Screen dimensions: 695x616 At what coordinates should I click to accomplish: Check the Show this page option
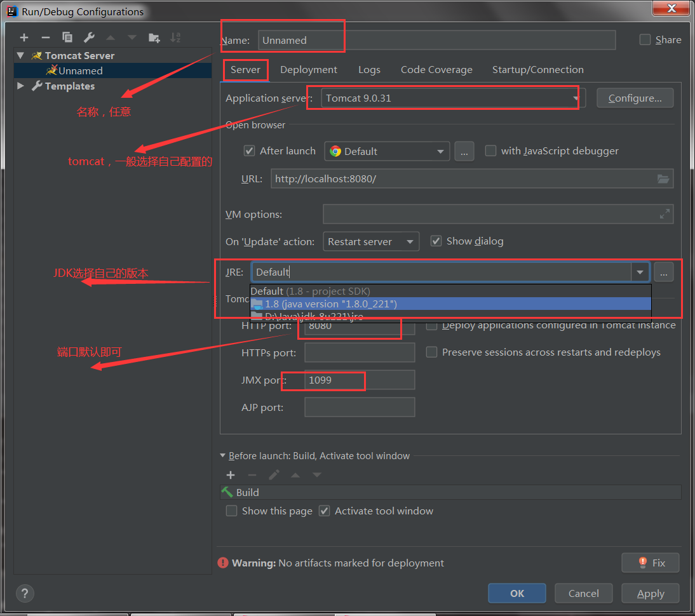coord(231,511)
